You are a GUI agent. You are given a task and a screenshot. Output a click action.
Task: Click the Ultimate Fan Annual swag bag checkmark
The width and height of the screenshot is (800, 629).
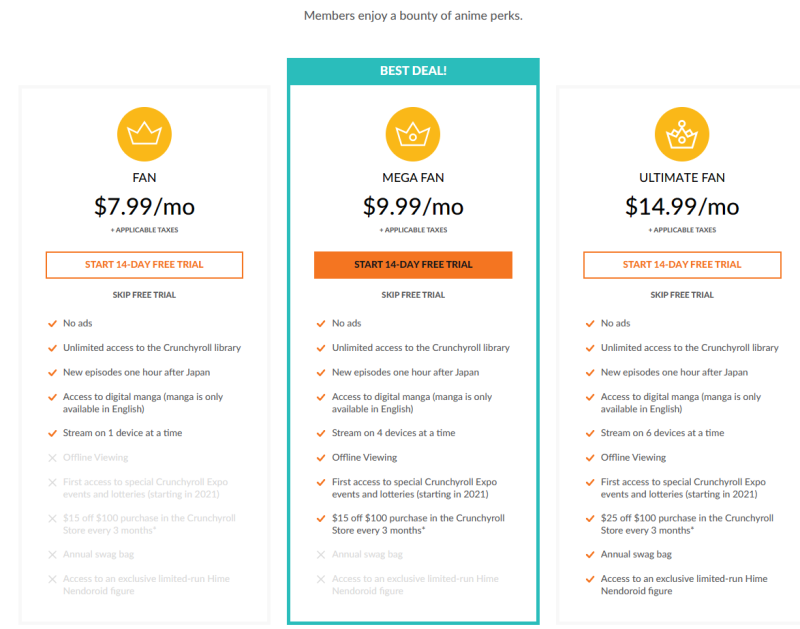[590, 555]
